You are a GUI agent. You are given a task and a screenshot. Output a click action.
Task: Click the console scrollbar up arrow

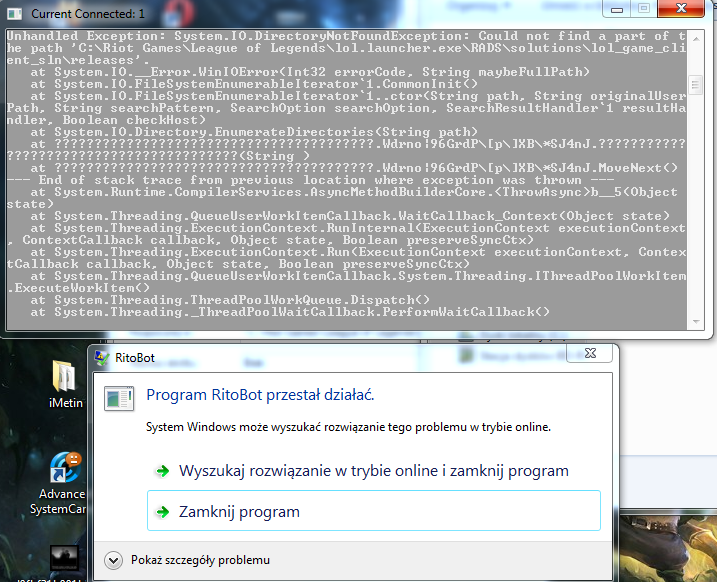pyautogui.click(x=696, y=39)
